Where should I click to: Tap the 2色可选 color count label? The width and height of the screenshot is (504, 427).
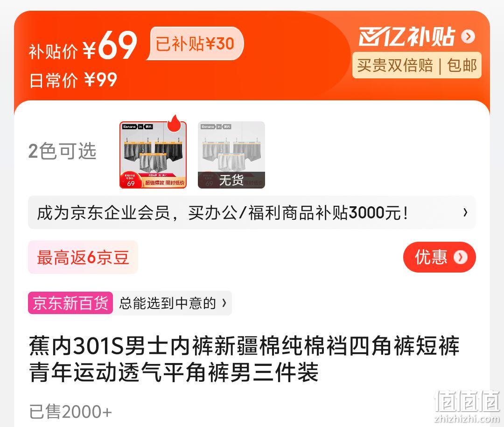click(x=63, y=151)
